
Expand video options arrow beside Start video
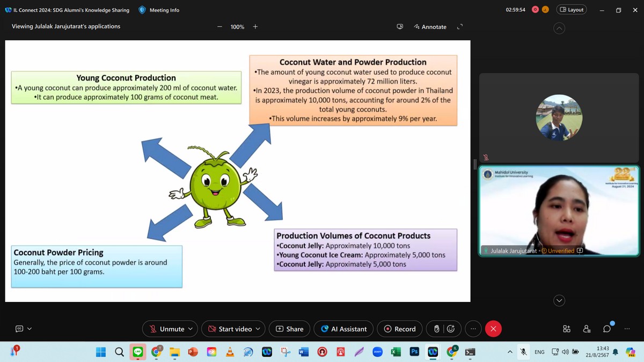258,329
